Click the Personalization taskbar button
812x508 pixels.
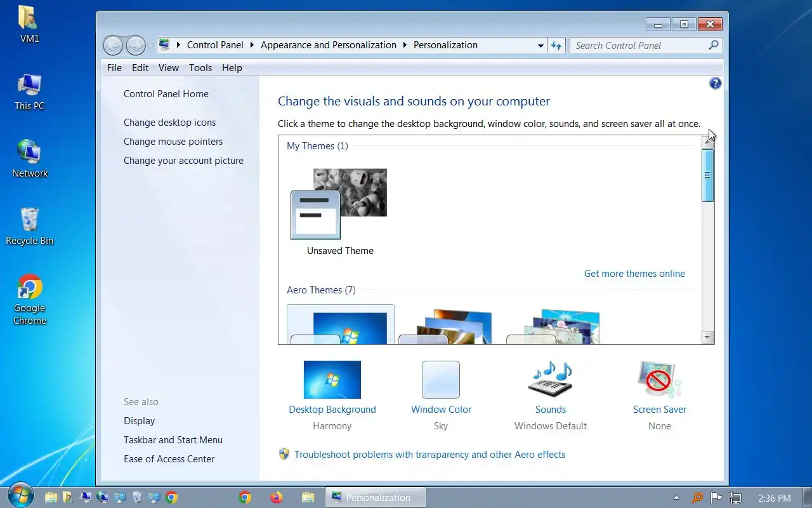pyautogui.click(x=376, y=497)
